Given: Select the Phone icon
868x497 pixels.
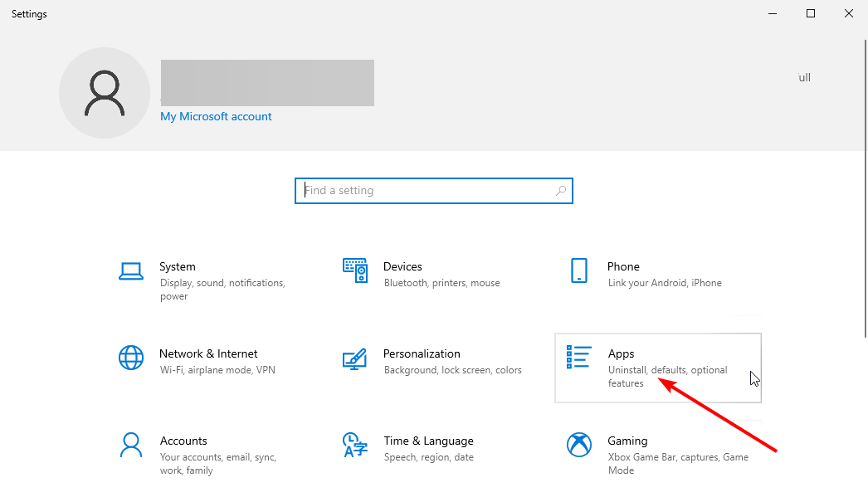Looking at the screenshot, I should (x=579, y=270).
